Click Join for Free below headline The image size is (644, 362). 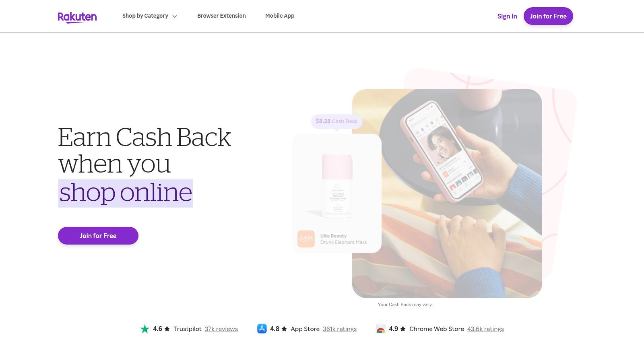click(98, 236)
